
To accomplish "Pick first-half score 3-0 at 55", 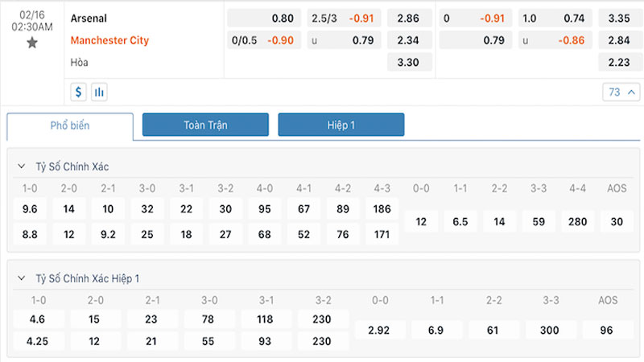I will click(x=209, y=341).
